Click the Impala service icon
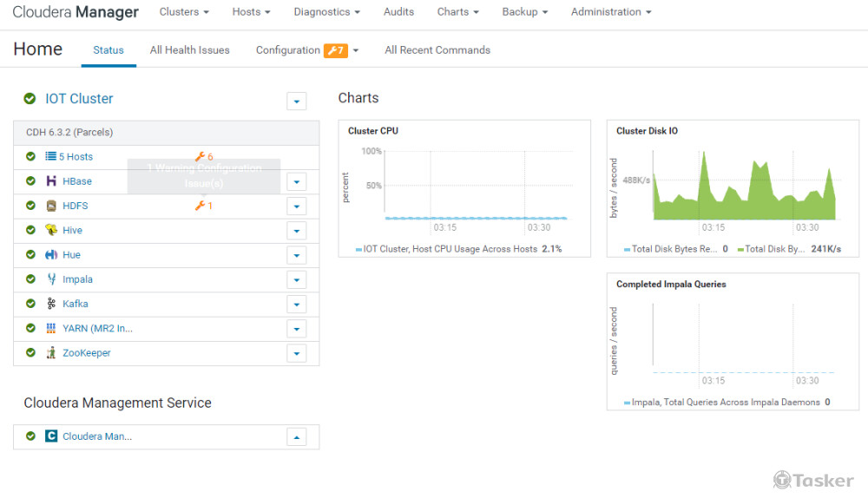868x498 pixels. coord(52,279)
